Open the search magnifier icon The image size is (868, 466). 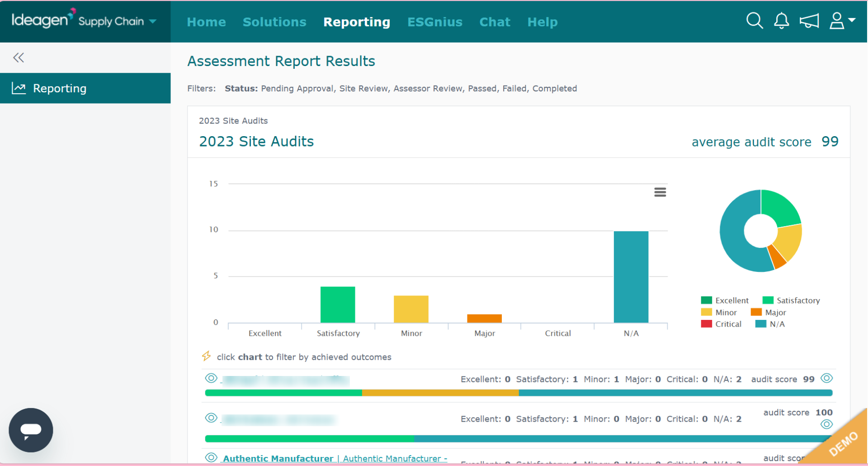pyautogui.click(x=755, y=21)
